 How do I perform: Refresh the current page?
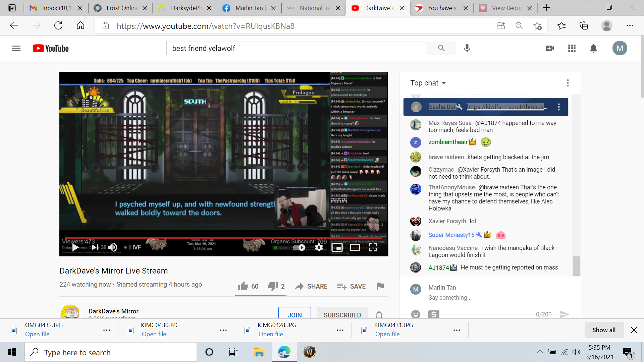pyautogui.click(x=58, y=26)
